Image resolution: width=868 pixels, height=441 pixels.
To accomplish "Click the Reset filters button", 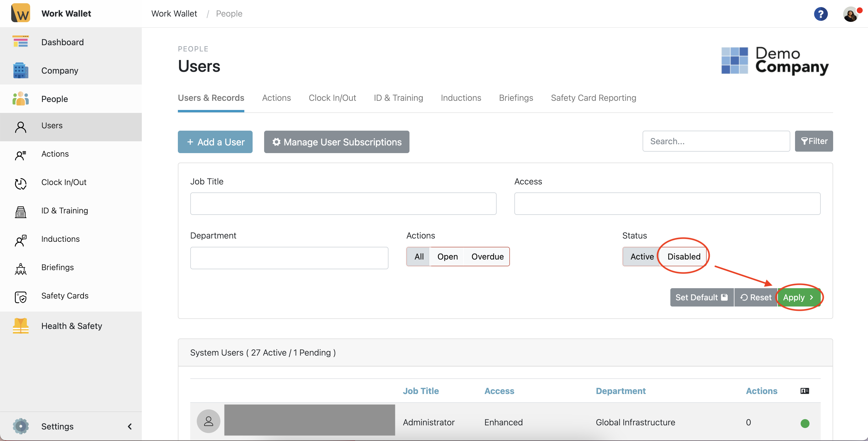I will pos(755,297).
